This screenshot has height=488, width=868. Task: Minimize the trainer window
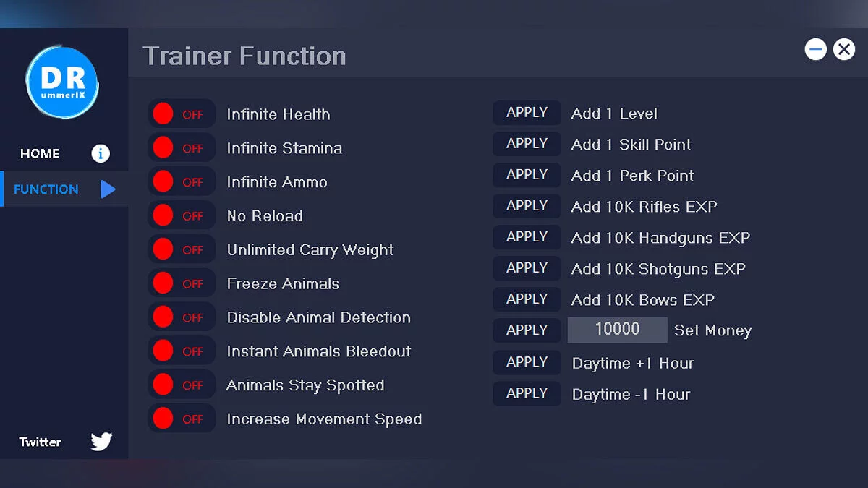[816, 49]
